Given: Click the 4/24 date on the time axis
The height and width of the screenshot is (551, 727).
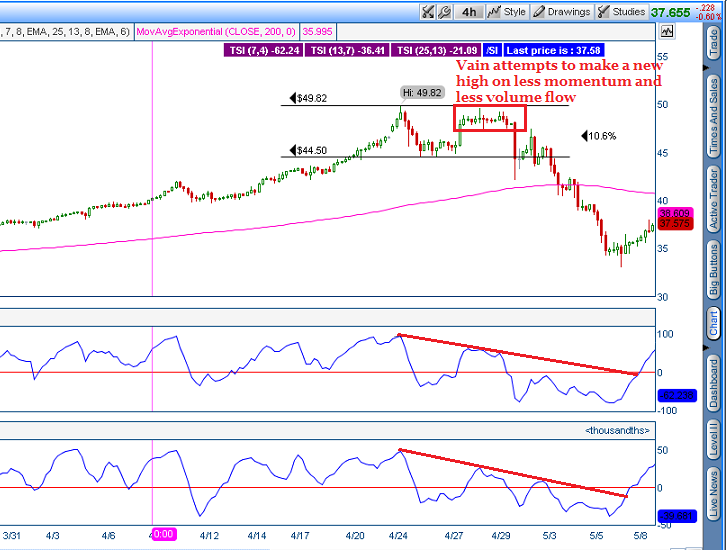Looking at the screenshot, I should point(398,536).
